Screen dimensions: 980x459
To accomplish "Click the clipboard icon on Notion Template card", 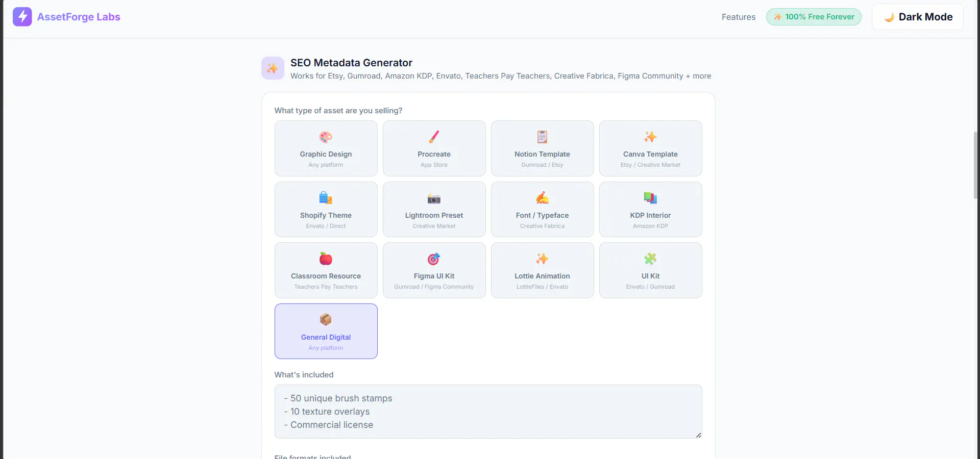I will tap(542, 137).
